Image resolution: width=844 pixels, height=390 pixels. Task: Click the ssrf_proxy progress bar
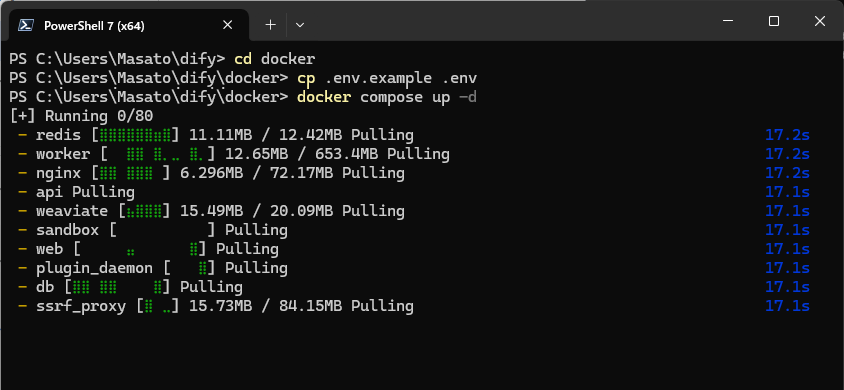point(158,307)
